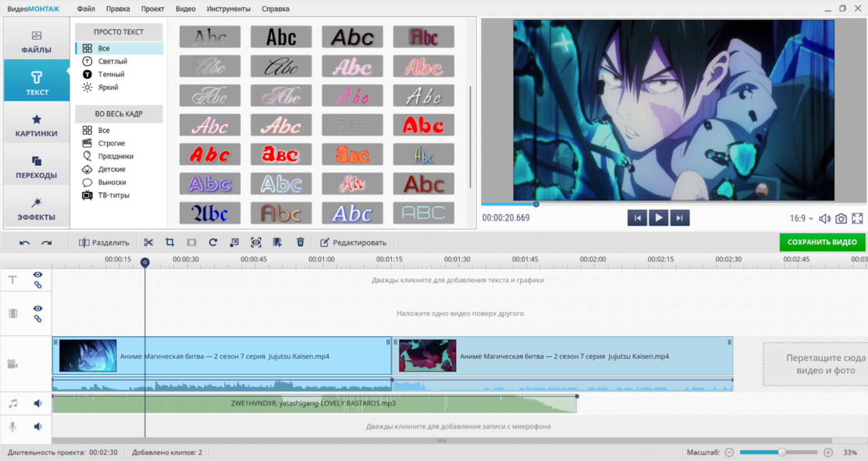Click the overlay video track film icon

click(x=13, y=313)
